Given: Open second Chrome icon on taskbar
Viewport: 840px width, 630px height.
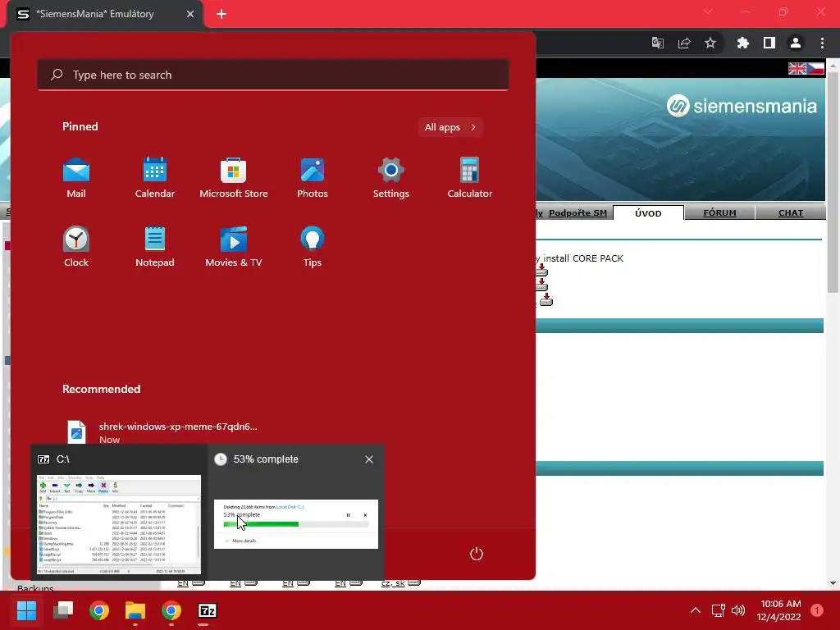Looking at the screenshot, I should (x=171, y=610).
